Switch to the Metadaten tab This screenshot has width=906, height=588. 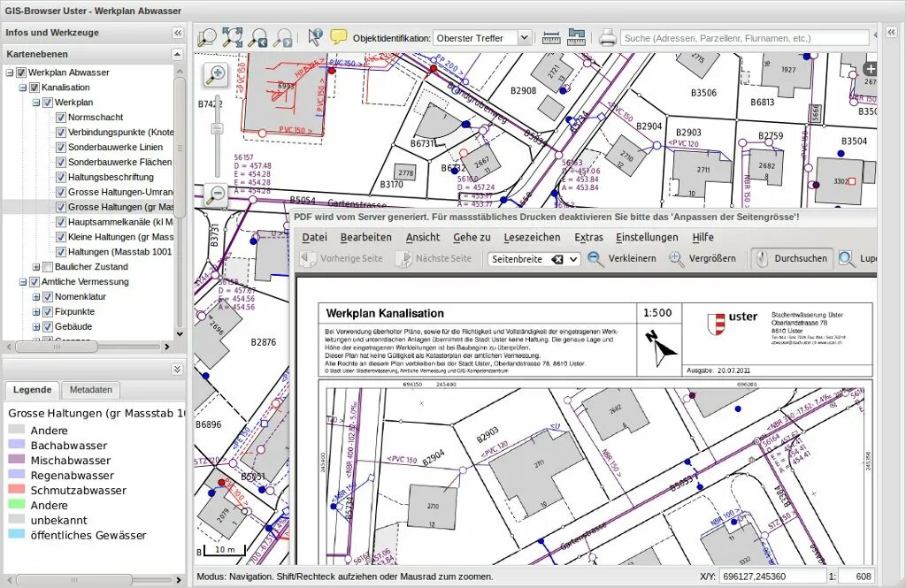coord(91,390)
